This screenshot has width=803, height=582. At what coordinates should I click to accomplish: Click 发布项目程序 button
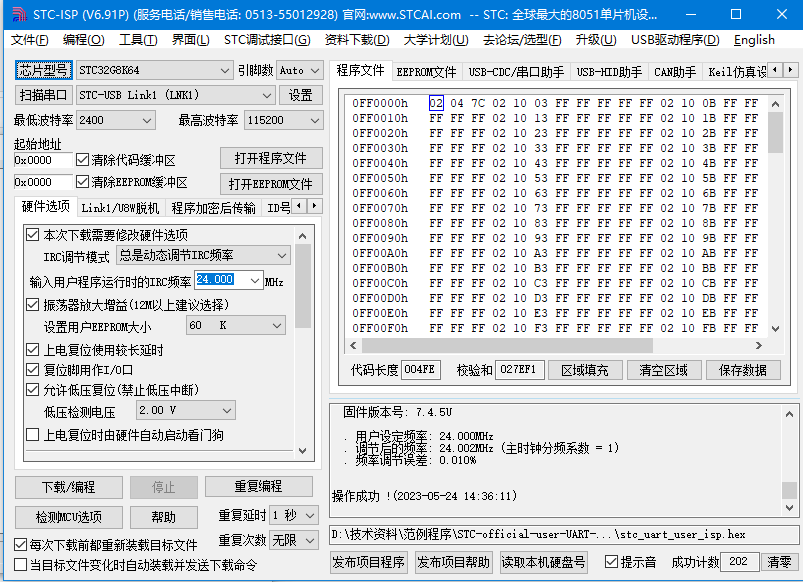(369, 562)
